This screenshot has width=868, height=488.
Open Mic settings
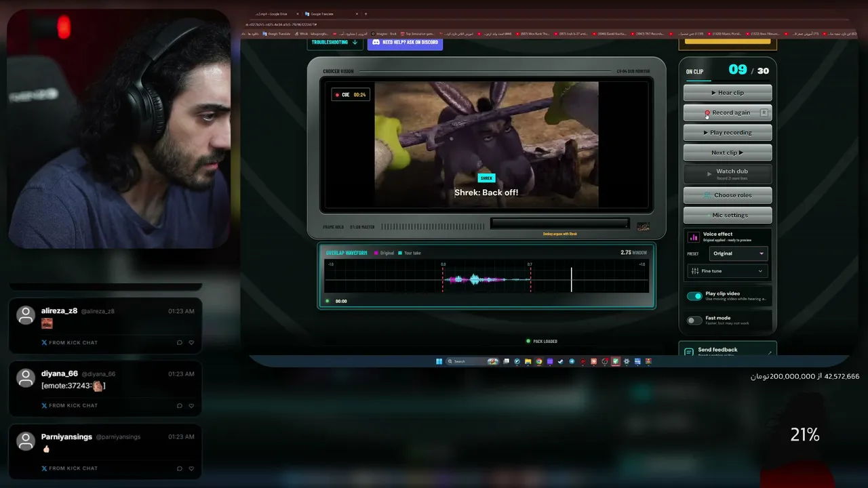pyautogui.click(x=728, y=216)
